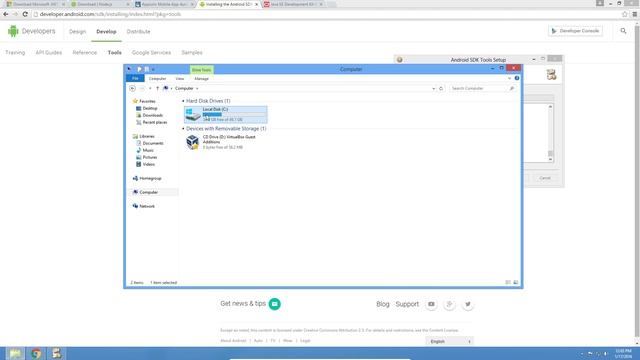Open the English language dropdown

(449, 341)
